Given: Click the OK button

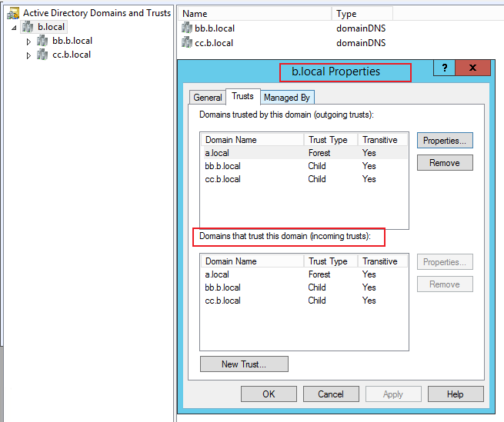Looking at the screenshot, I should click(x=269, y=394).
